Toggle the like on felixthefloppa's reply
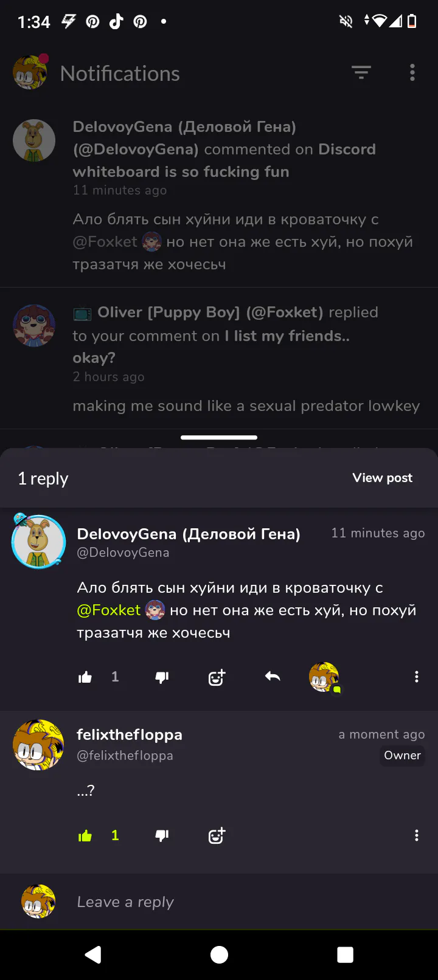 click(85, 836)
